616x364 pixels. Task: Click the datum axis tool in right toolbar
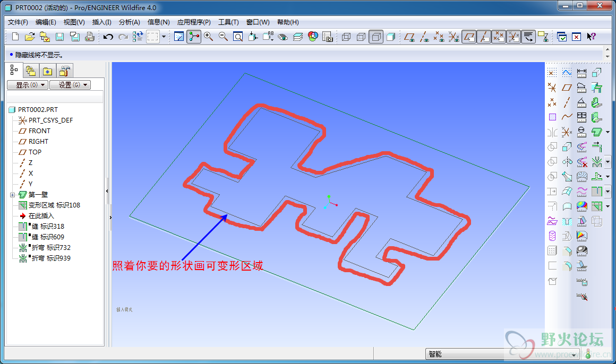(x=567, y=102)
